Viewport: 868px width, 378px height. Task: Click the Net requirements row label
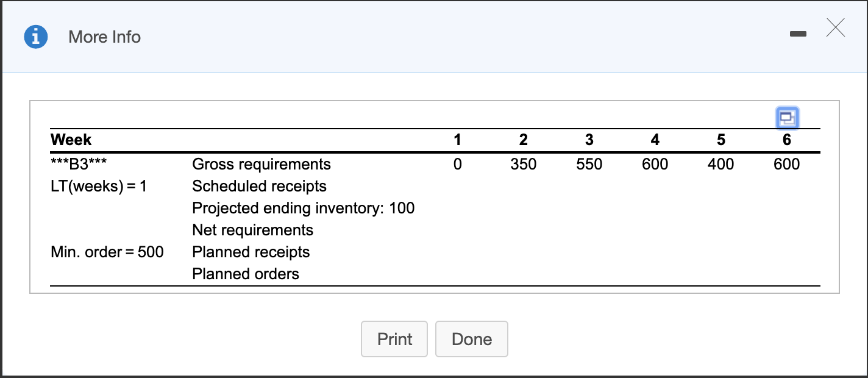coord(252,230)
